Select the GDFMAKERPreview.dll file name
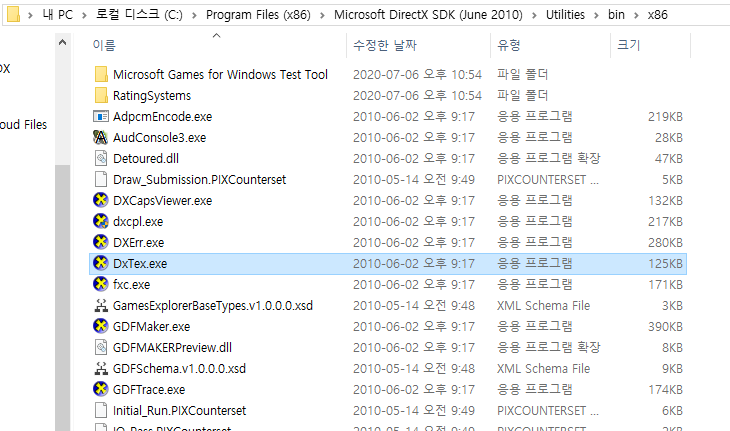The width and height of the screenshot is (730, 431). click(173, 347)
